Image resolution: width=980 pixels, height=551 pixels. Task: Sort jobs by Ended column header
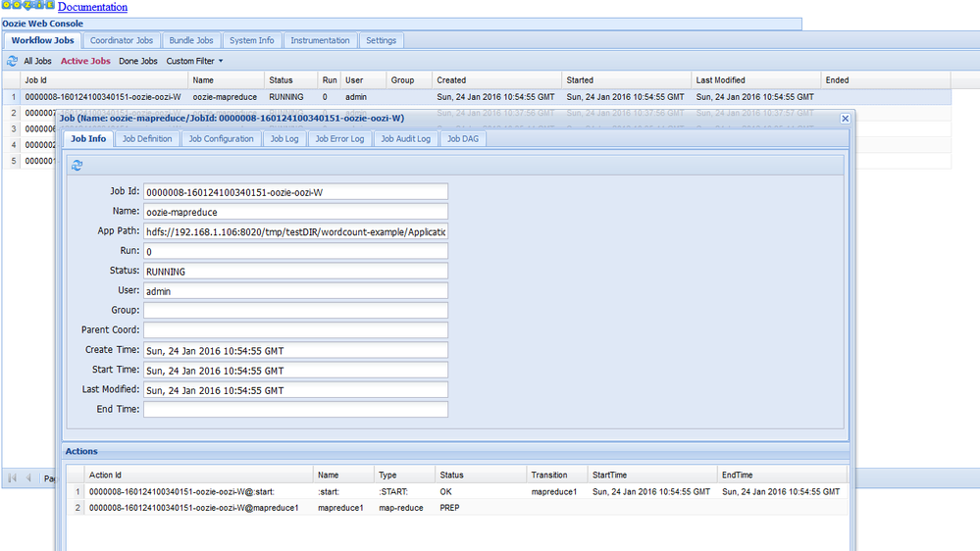pyautogui.click(x=886, y=80)
